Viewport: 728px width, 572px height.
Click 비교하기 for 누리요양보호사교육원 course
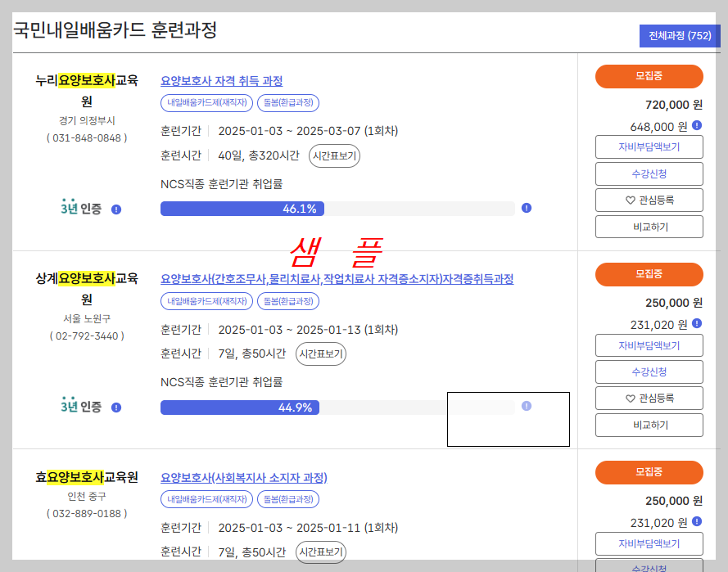(649, 227)
